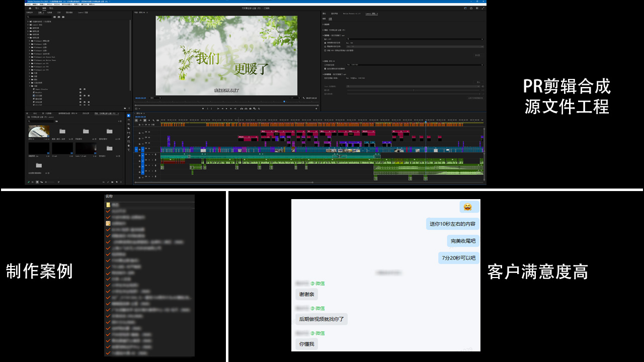Switch to the Lumetri Color tab

pyautogui.click(x=371, y=14)
